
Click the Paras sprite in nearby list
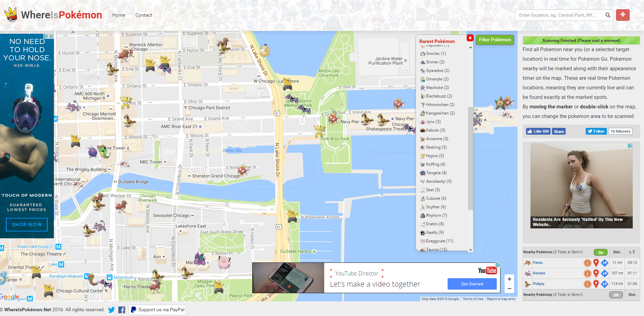527,263
